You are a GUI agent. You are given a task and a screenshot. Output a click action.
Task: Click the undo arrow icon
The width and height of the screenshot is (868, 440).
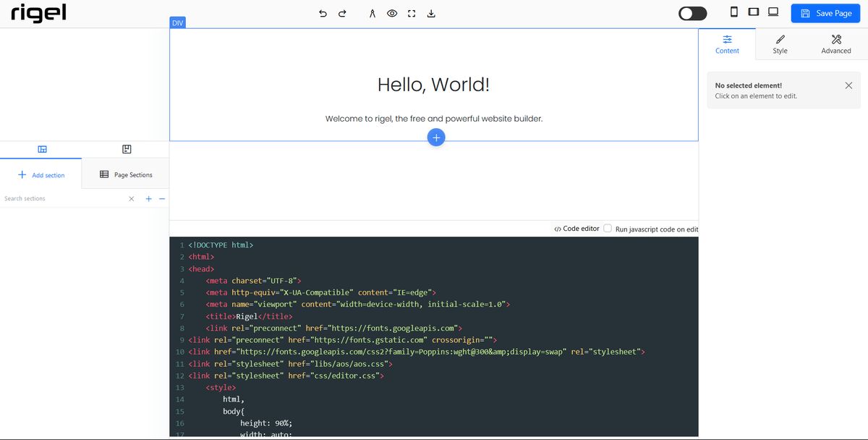click(323, 13)
